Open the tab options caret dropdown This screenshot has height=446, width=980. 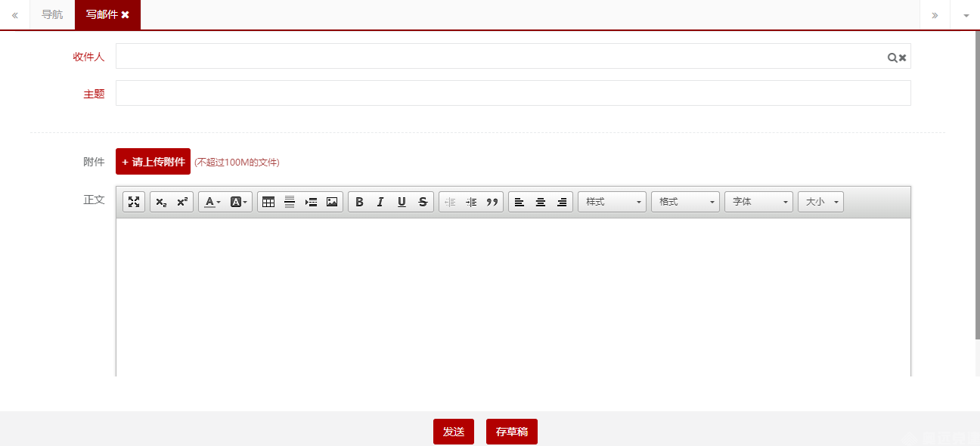(x=966, y=15)
